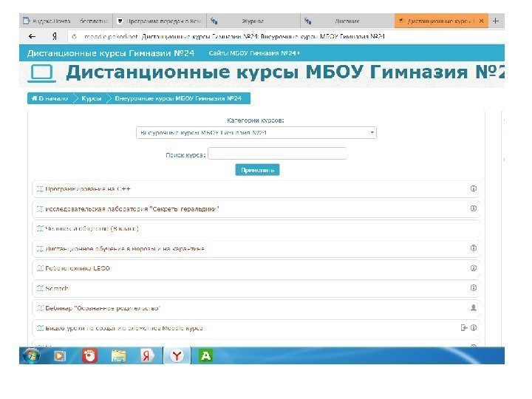Open red clock app in taskbar
The height and width of the screenshot is (399, 532).
pyautogui.click(x=89, y=355)
